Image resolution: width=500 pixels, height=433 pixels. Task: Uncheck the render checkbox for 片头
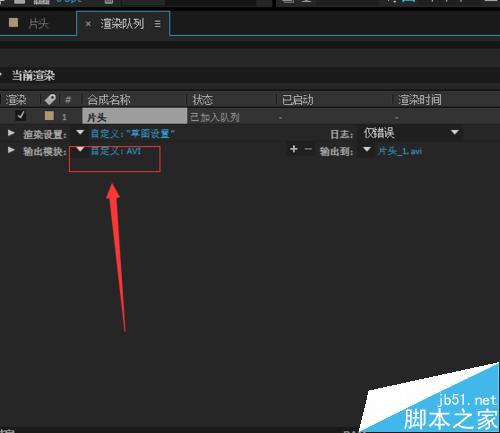pyautogui.click(x=21, y=115)
